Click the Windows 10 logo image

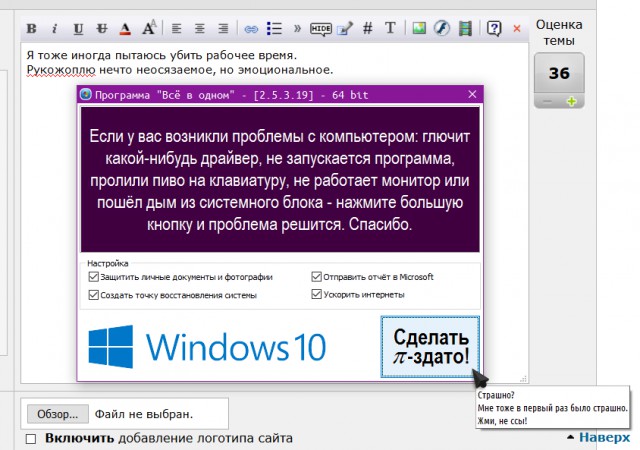[x=207, y=347]
